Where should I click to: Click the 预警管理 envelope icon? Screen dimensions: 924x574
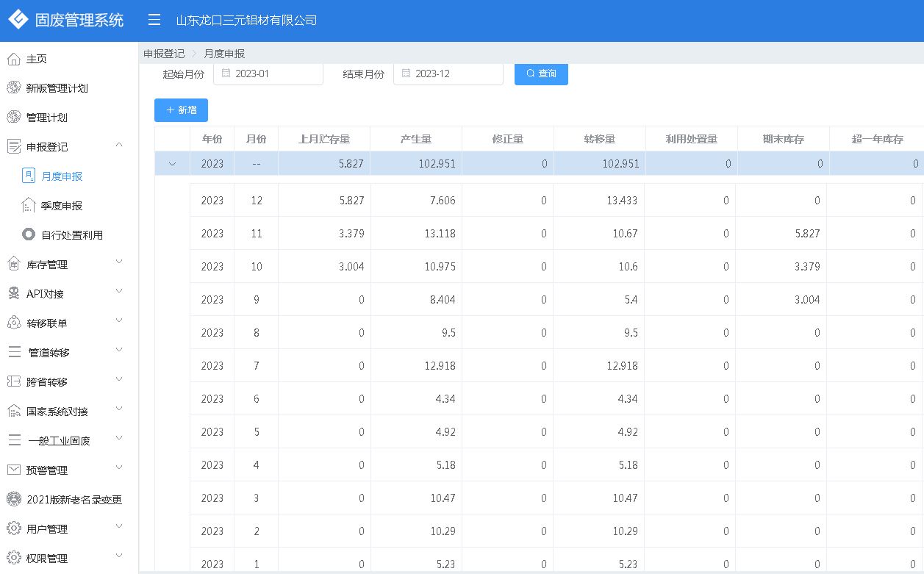pos(13,470)
